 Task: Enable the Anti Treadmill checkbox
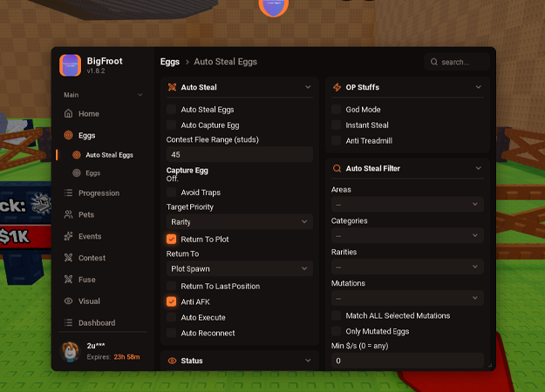coord(336,140)
